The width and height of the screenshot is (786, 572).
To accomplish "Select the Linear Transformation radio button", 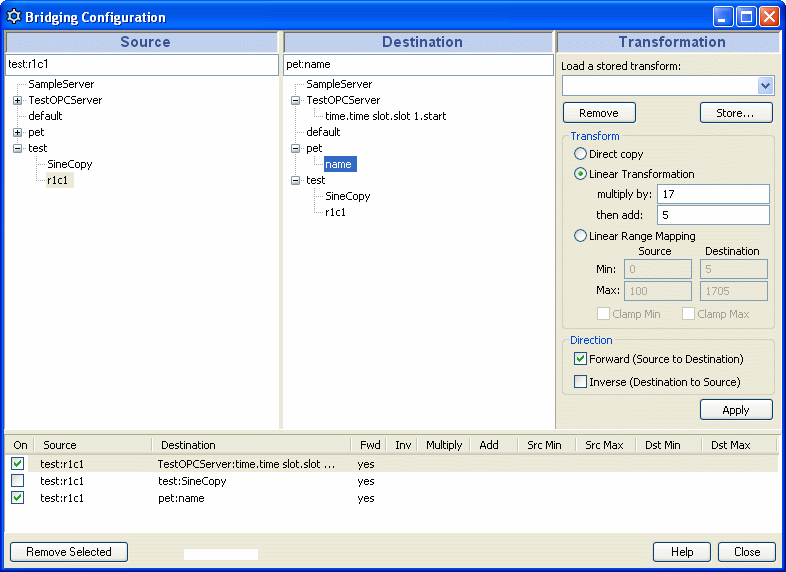I will [x=580, y=174].
